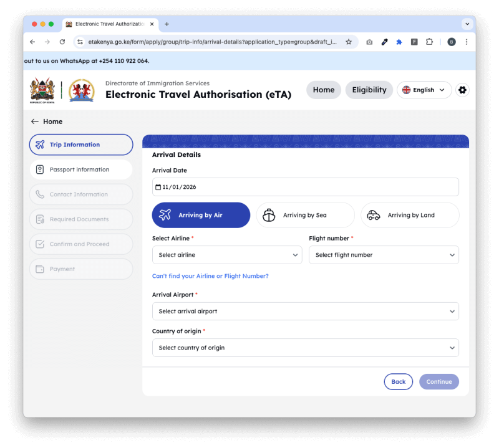Open the browser extensions puzzle icon
Image resolution: width=499 pixels, height=448 pixels.
[429, 42]
